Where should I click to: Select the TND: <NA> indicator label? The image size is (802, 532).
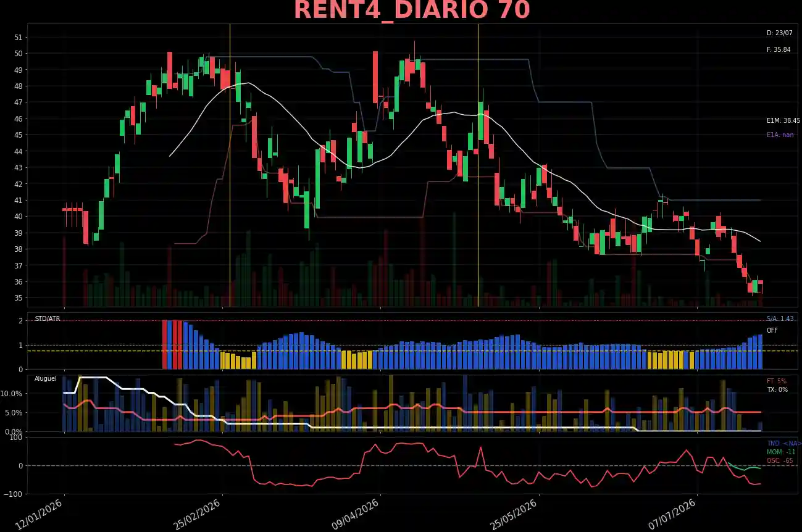click(784, 443)
